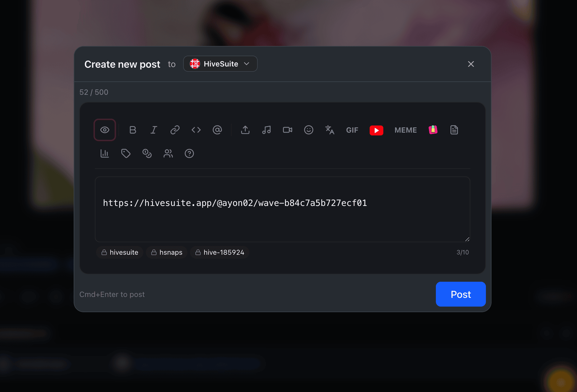Embed a YouTube video

tap(376, 130)
